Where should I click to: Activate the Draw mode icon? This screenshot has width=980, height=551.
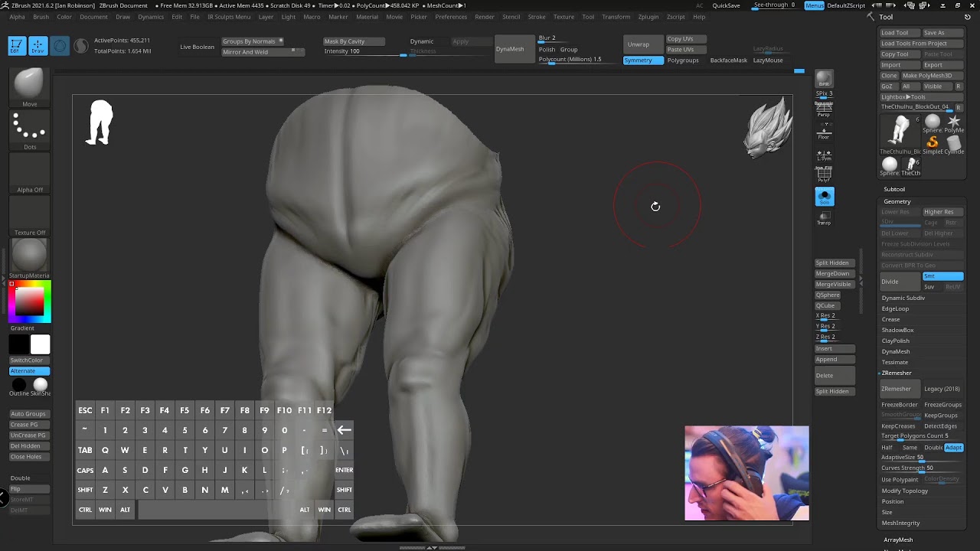click(x=38, y=46)
